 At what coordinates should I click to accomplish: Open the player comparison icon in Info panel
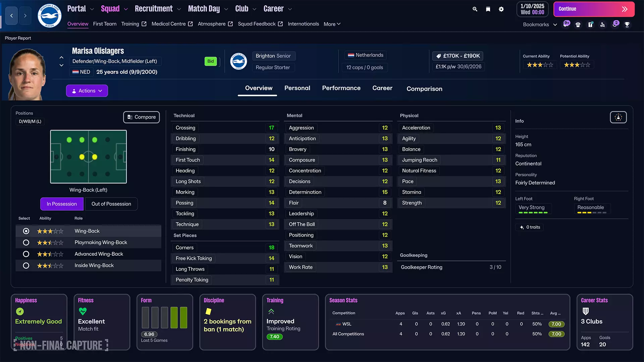coord(618,117)
